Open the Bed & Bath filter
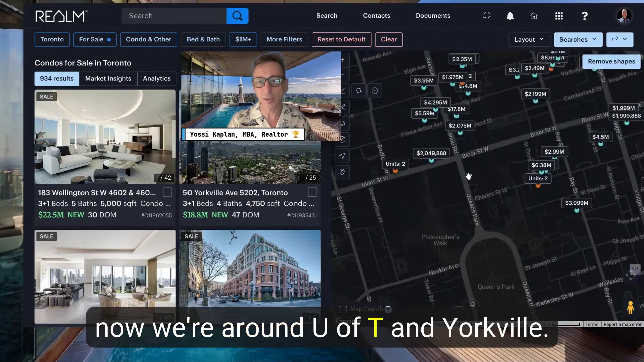The width and height of the screenshot is (644, 362). coord(203,39)
